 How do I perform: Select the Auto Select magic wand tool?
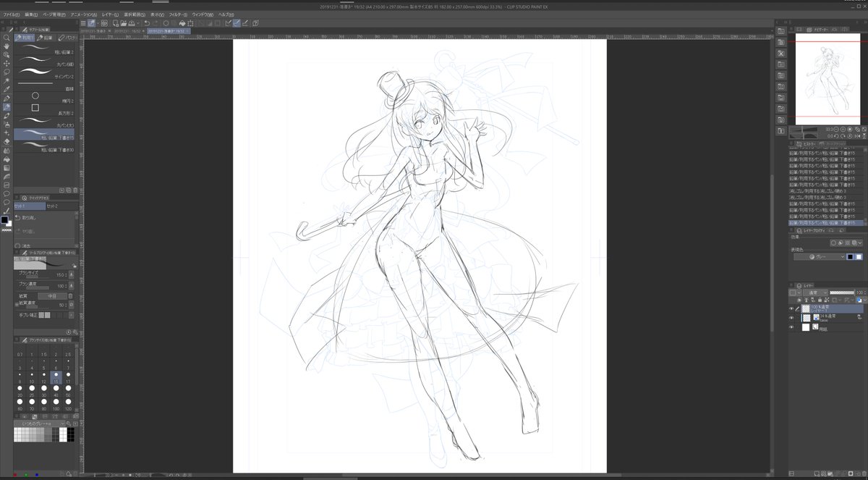[x=7, y=81]
